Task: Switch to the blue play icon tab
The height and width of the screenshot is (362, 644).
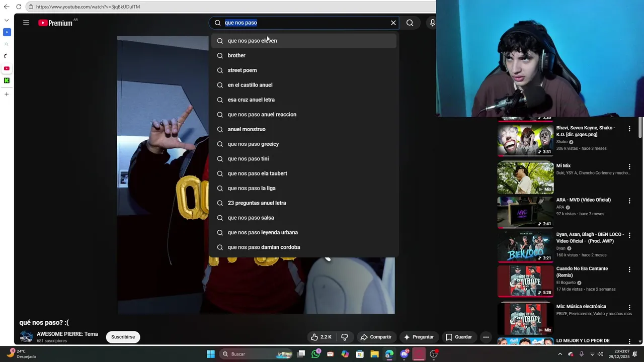Action: [7, 32]
